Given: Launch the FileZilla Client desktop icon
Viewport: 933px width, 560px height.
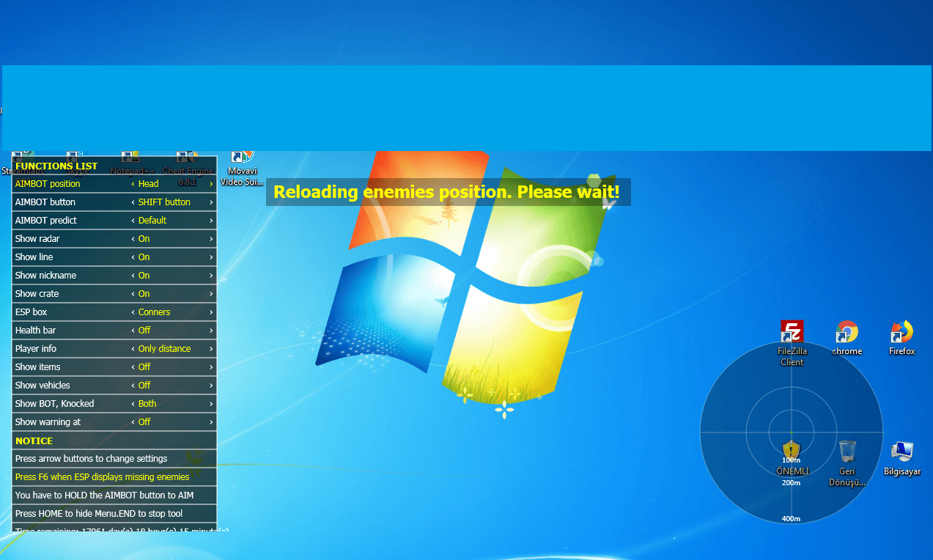Looking at the screenshot, I should pyautogui.click(x=792, y=343).
